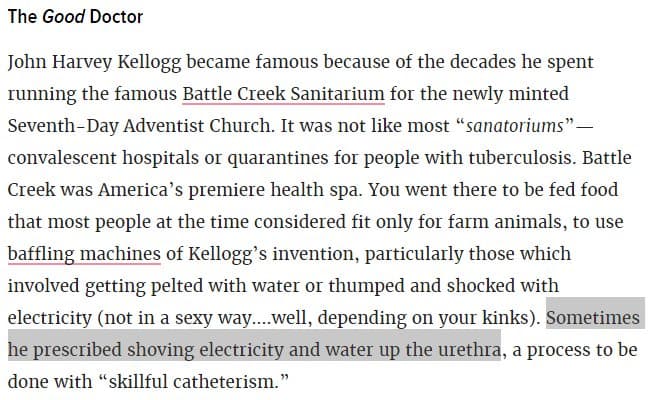
Task: Click the highlighted word "Sometimes"
Action: [x=593, y=319]
